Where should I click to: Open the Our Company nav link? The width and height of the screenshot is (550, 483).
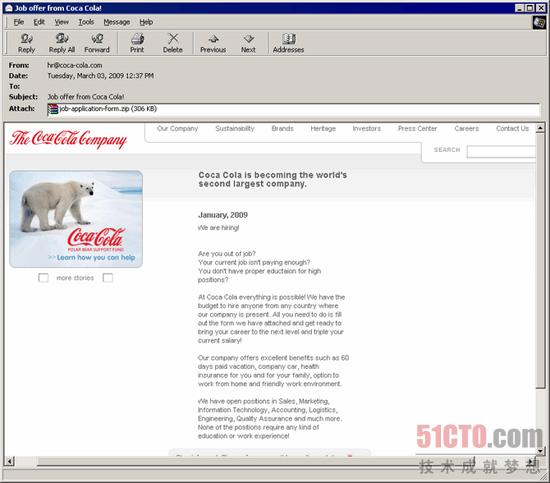pos(177,129)
